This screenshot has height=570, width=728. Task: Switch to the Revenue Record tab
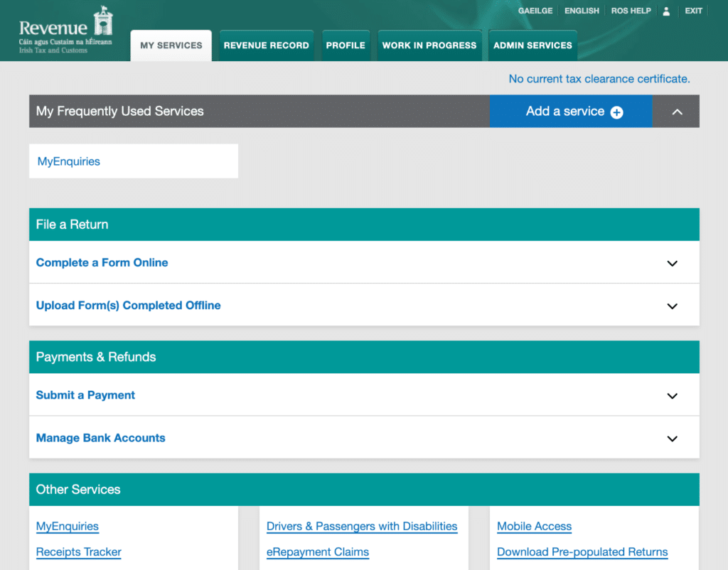click(266, 45)
